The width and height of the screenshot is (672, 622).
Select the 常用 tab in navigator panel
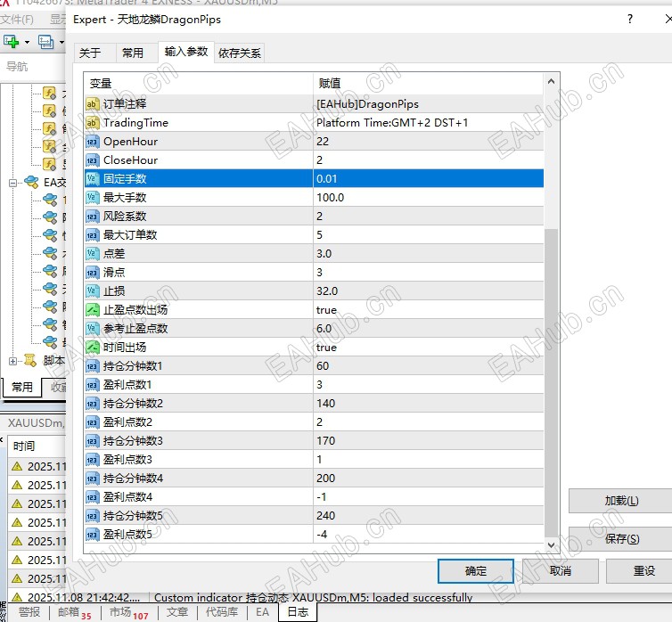[22, 388]
